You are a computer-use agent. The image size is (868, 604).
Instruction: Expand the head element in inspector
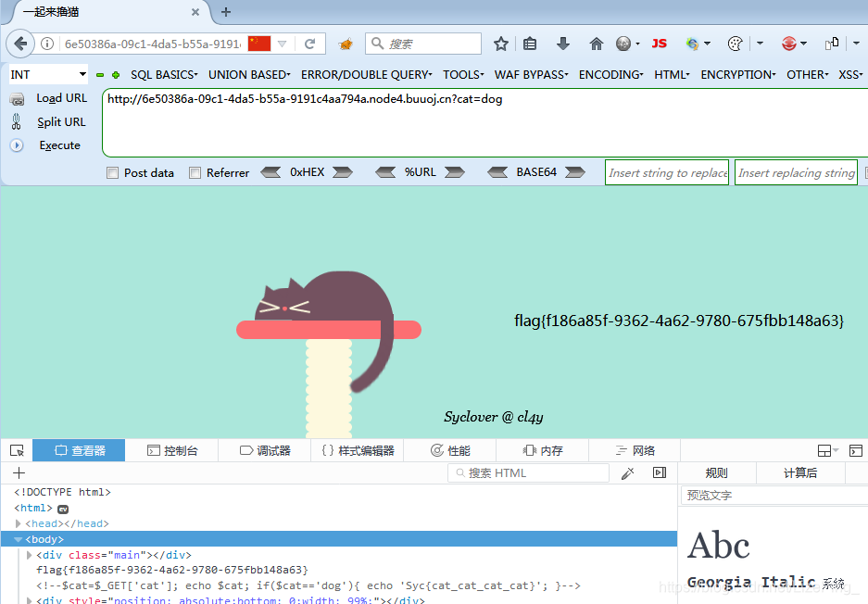[x=18, y=523]
